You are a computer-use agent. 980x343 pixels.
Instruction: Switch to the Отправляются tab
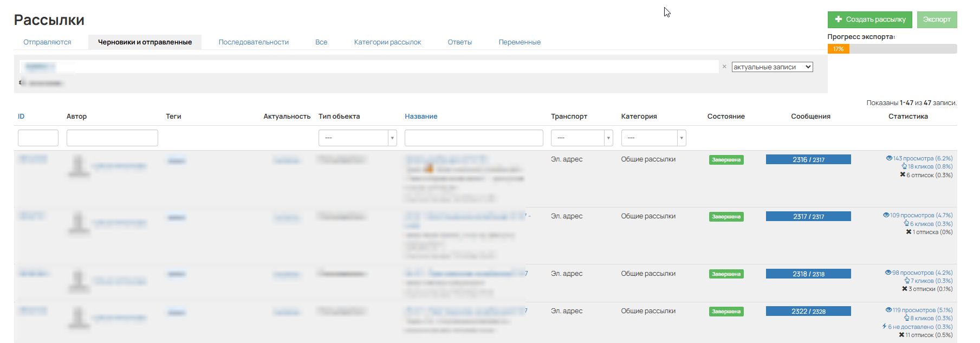(x=47, y=42)
